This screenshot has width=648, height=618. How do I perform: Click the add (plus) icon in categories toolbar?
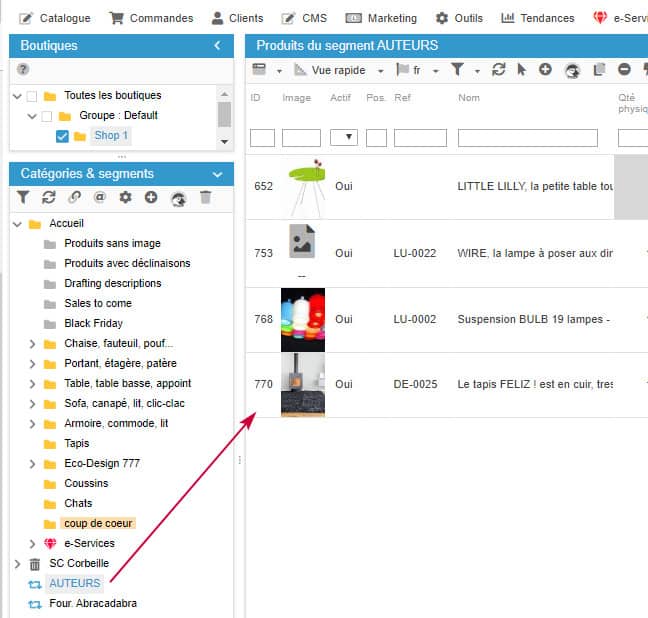tap(151, 197)
